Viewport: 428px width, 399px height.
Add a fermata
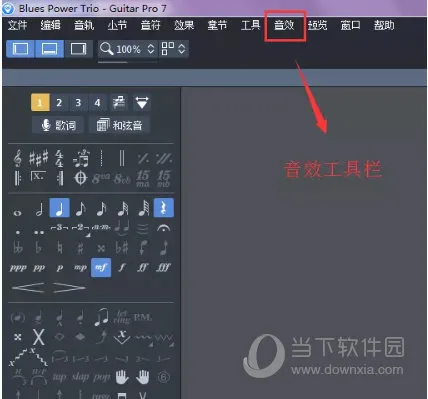coord(163,228)
